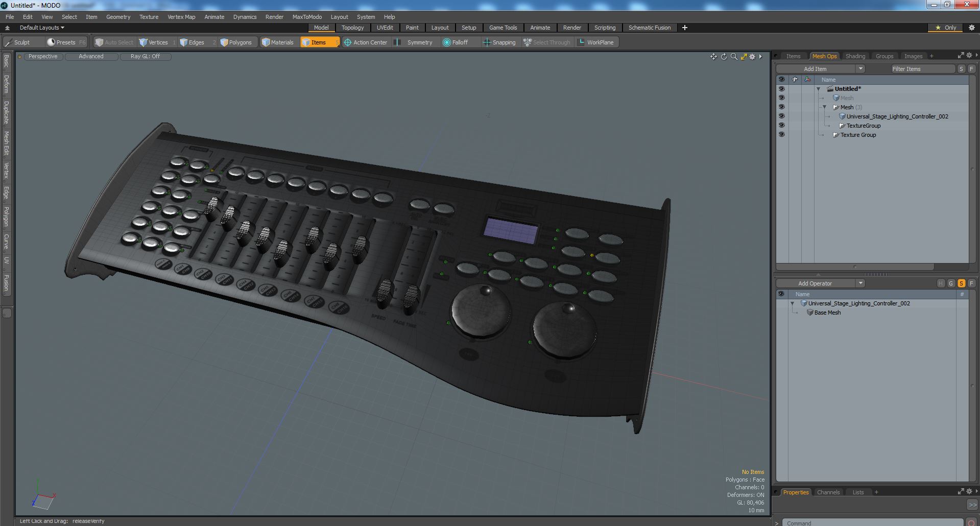Screen dimensions: 980x526
Task: Toggle visibility of Mesh (3) group
Action: click(781, 107)
